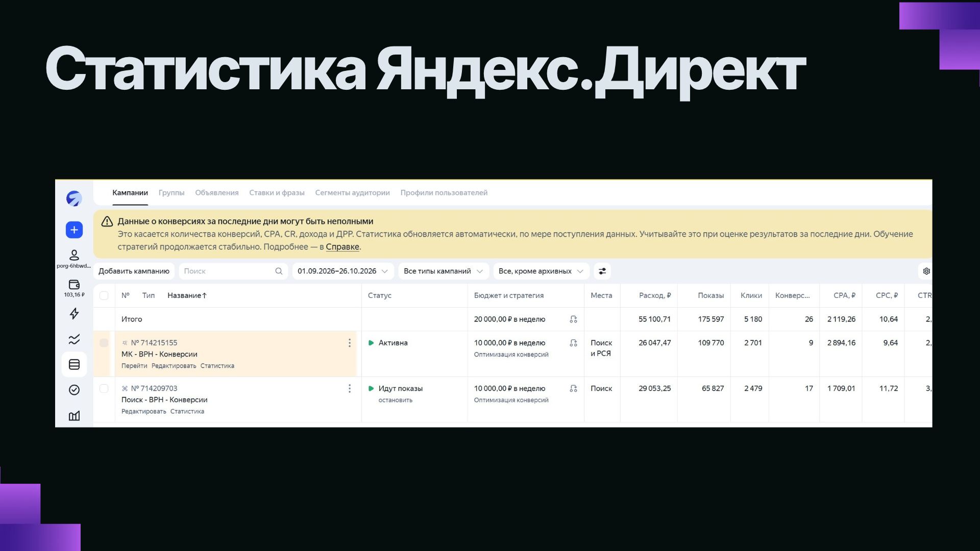980x551 pixels.
Task: Click Перейти link under МК - ВРН campaign
Action: (x=134, y=366)
